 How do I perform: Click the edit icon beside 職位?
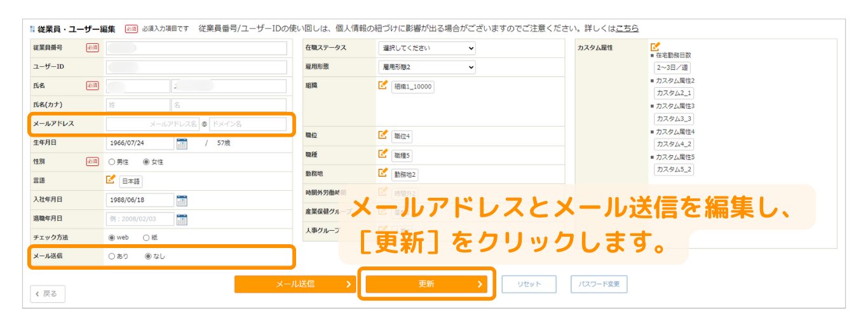point(383,135)
